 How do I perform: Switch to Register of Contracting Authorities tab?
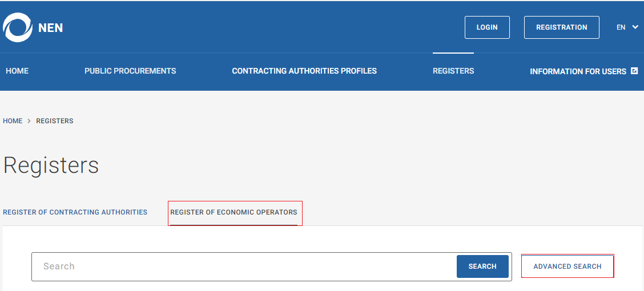pyautogui.click(x=75, y=212)
